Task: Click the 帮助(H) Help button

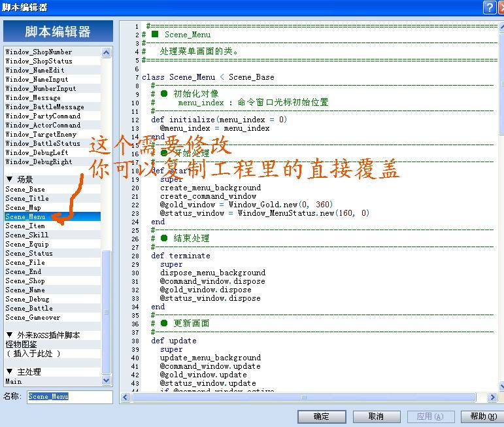Action: [x=483, y=417]
